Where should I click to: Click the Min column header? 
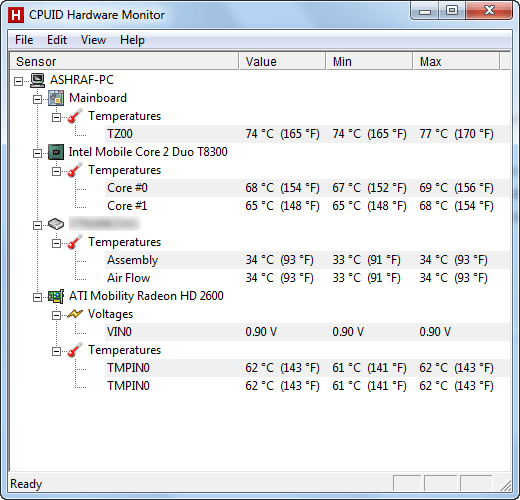tap(369, 61)
